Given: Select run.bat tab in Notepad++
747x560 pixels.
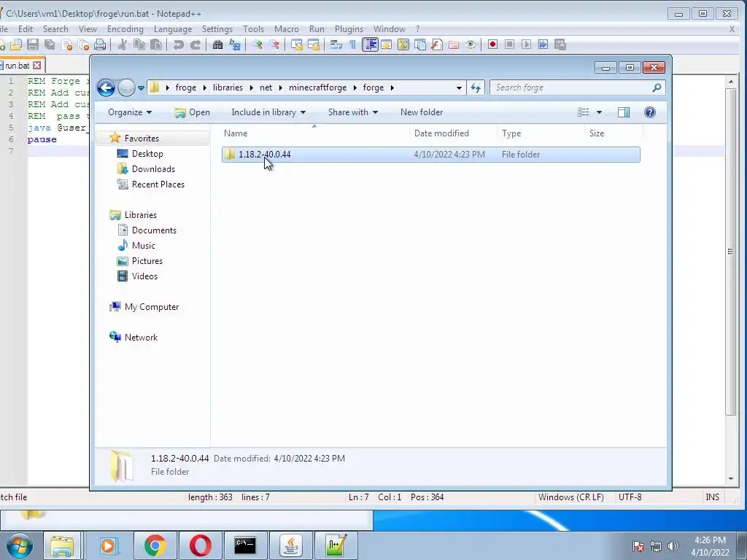Looking at the screenshot, I should 18,66.
